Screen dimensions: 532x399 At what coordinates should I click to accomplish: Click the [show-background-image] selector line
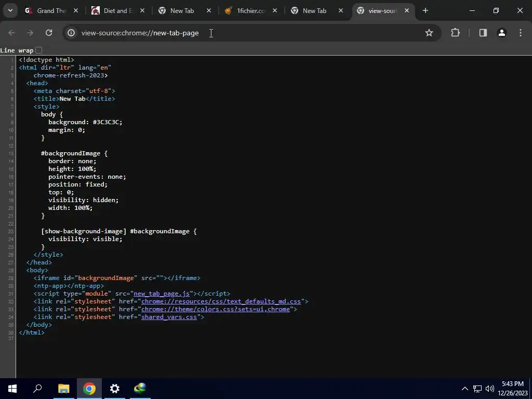coord(119,231)
